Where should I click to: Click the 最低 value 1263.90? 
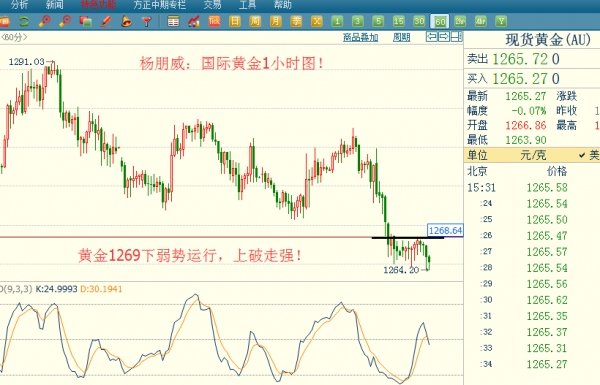(526, 140)
